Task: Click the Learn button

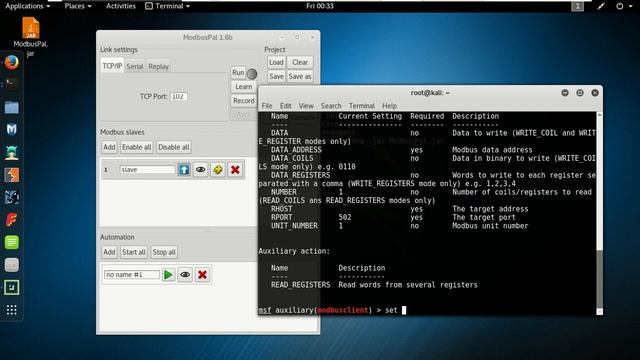Action: [244, 87]
